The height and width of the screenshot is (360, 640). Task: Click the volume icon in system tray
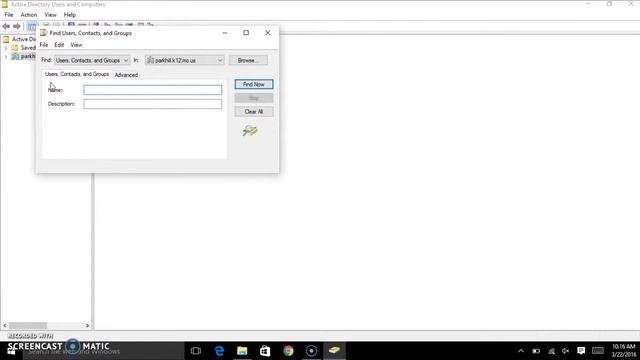coord(566,351)
